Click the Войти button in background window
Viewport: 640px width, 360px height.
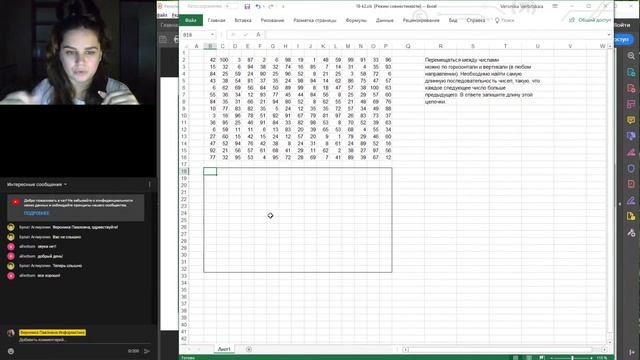pos(622,25)
